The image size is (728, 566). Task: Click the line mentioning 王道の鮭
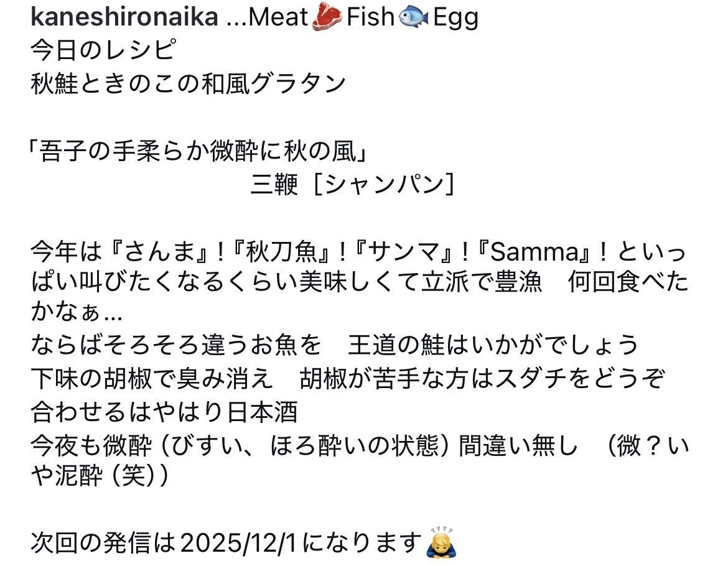pos(335,343)
